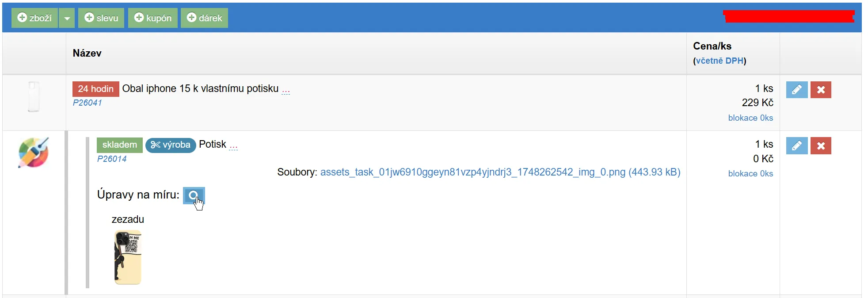Delete the Obal iphone 15 row
The image size is (868, 298).
821,90
